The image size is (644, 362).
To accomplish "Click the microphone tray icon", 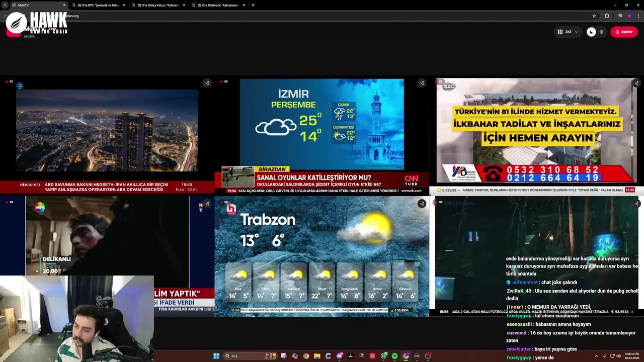I will 604,356.
